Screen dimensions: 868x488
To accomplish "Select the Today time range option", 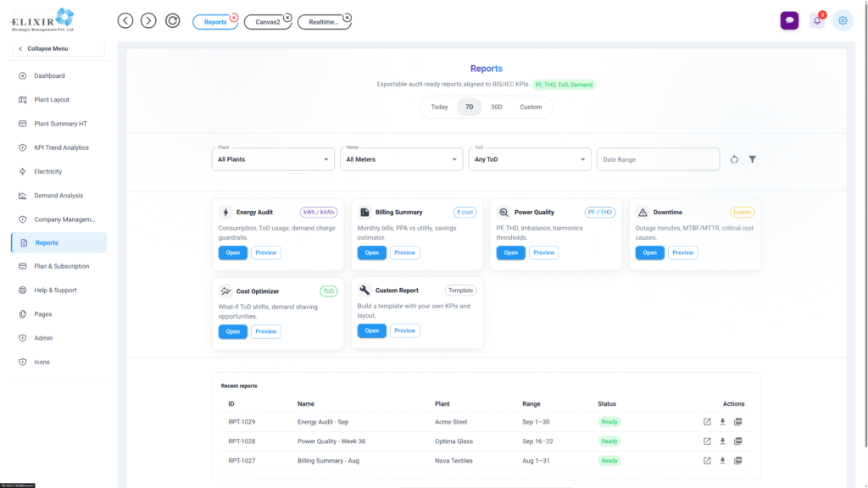I will point(439,107).
